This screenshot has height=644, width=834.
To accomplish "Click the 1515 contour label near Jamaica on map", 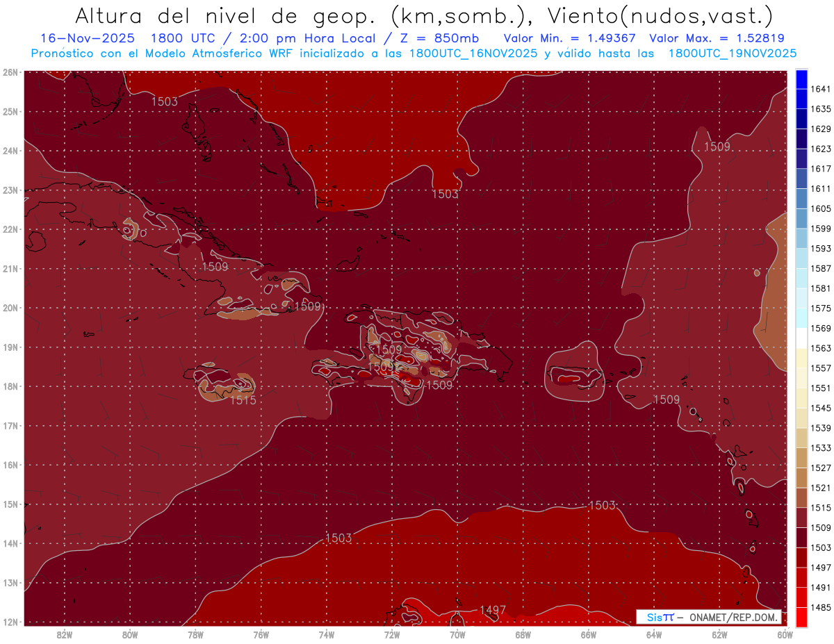I will pos(243,400).
